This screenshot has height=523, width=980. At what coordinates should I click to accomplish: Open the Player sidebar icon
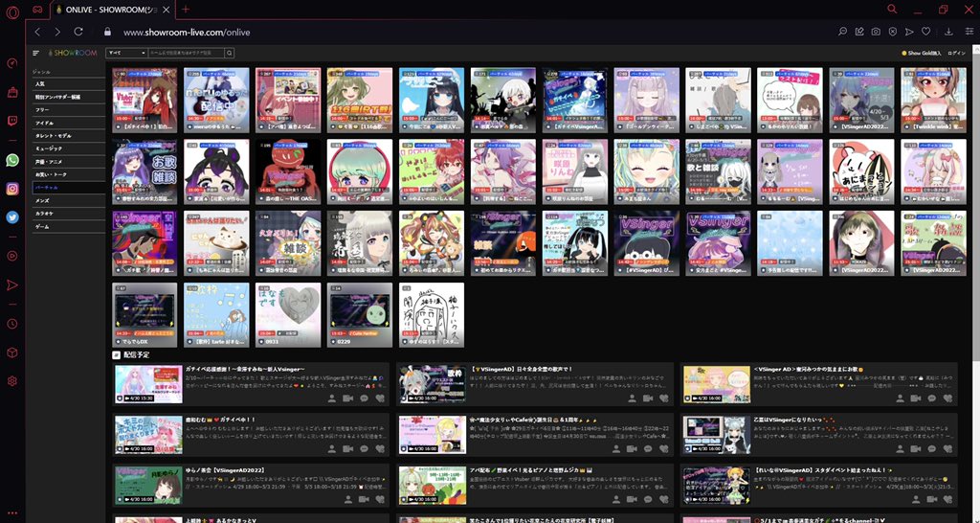pos(11,255)
